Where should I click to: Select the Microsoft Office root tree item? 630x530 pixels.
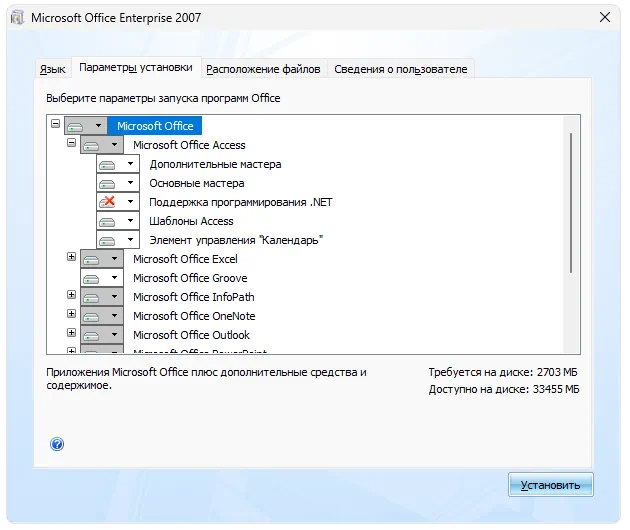point(155,126)
